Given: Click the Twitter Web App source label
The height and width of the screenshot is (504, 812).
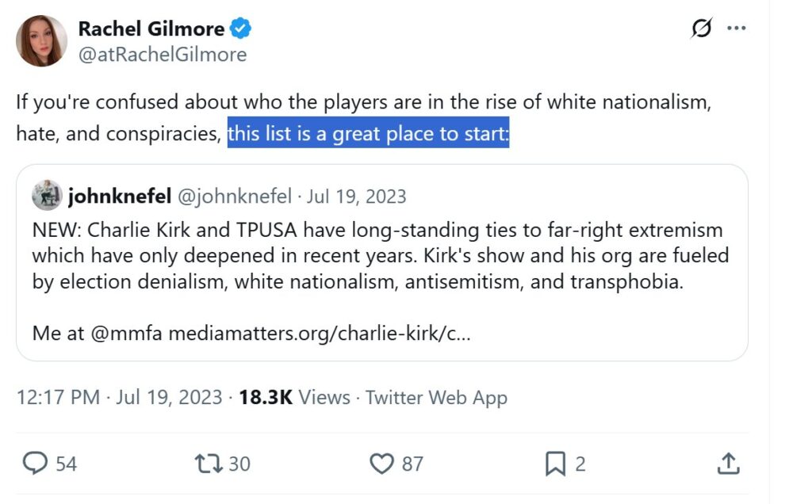Looking at the screenshot, I should point(436,397).
